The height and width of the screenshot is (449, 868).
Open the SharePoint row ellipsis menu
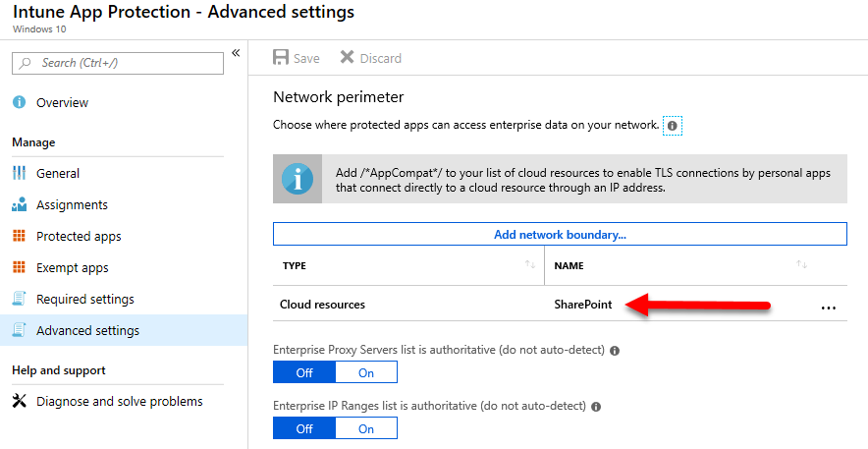(828, 307)
